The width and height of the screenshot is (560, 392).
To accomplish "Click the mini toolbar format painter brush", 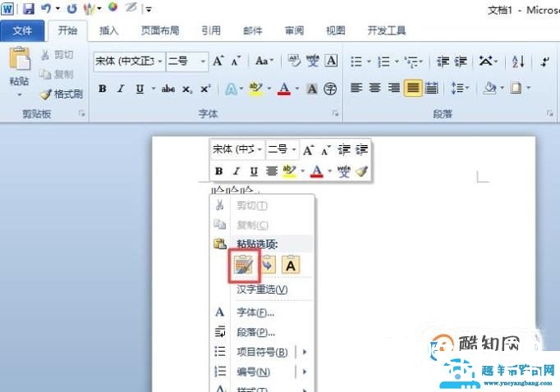I will [x=361, y=171].
